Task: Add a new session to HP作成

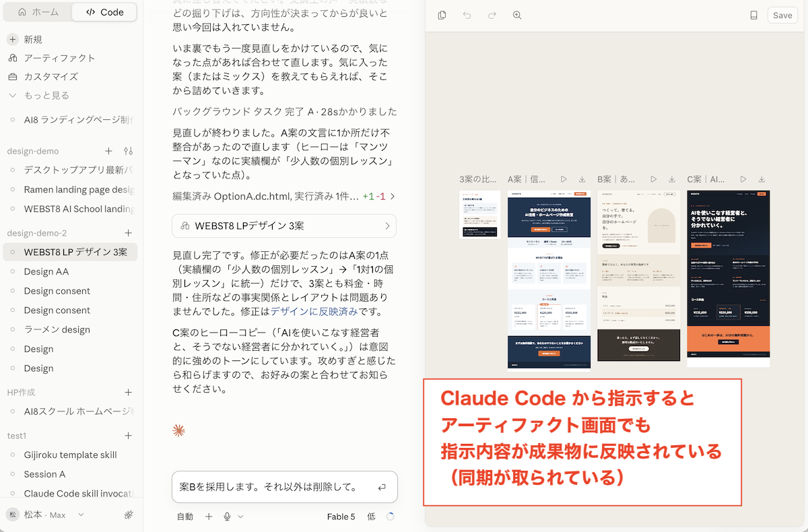Action: click(x=129, y=392)
